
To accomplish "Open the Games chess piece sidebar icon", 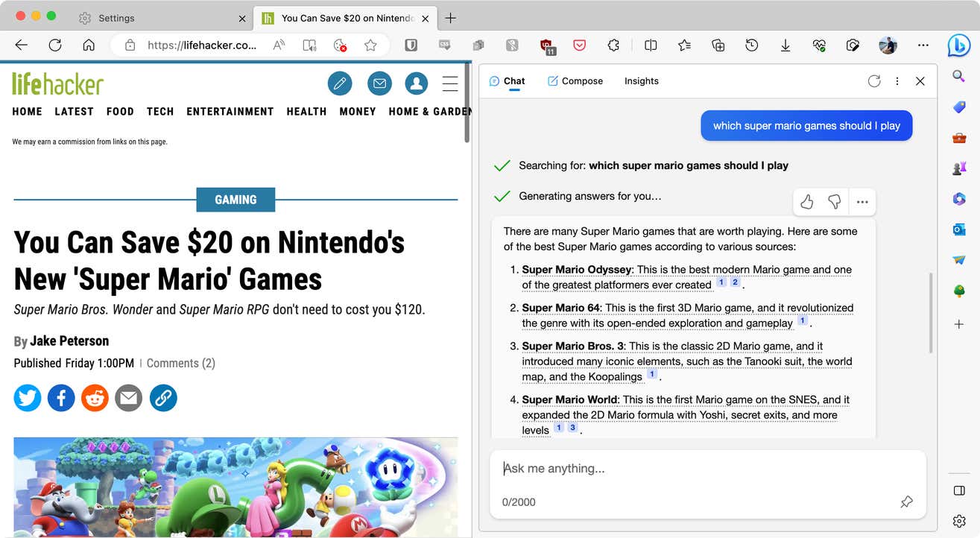I will (x=959, y=168).
